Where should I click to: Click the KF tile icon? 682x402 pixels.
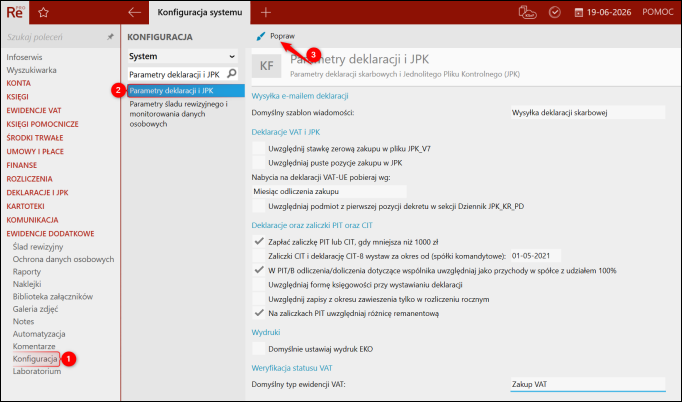pos(267,66)
